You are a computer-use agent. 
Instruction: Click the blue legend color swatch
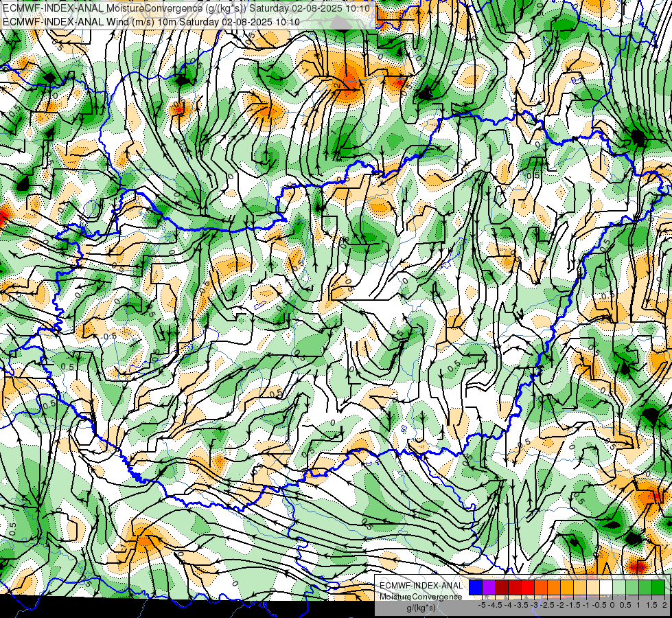pyautogui.click(x=476, y=587)
